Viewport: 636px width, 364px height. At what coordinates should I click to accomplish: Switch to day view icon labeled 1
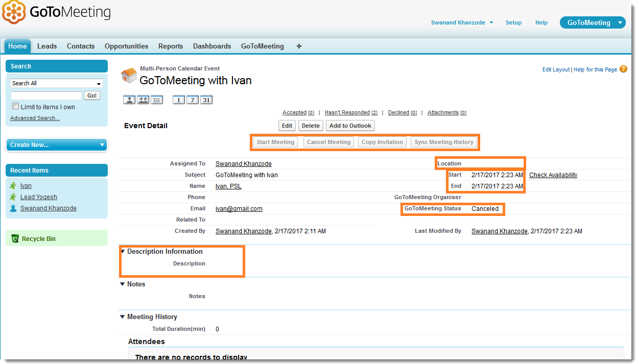(179, 100)
